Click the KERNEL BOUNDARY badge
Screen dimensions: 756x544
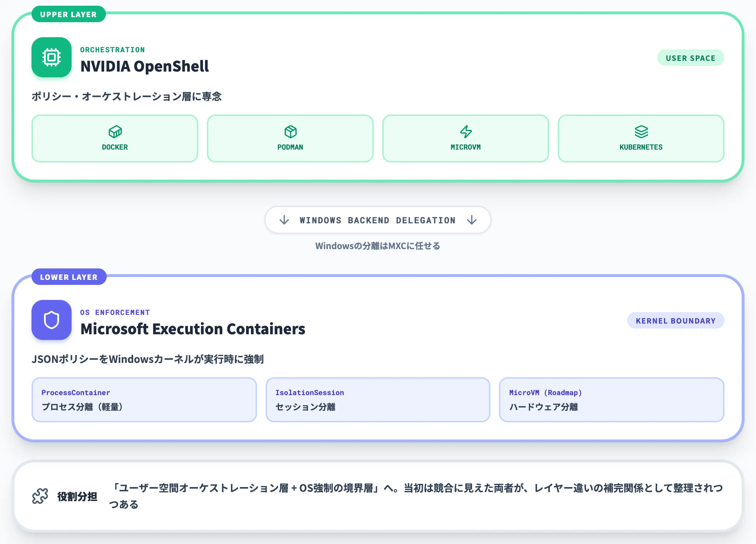(675, 321)
